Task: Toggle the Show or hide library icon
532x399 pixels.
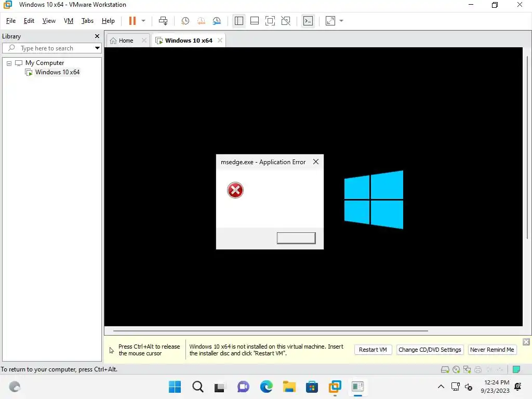Action: pos(239,21)
